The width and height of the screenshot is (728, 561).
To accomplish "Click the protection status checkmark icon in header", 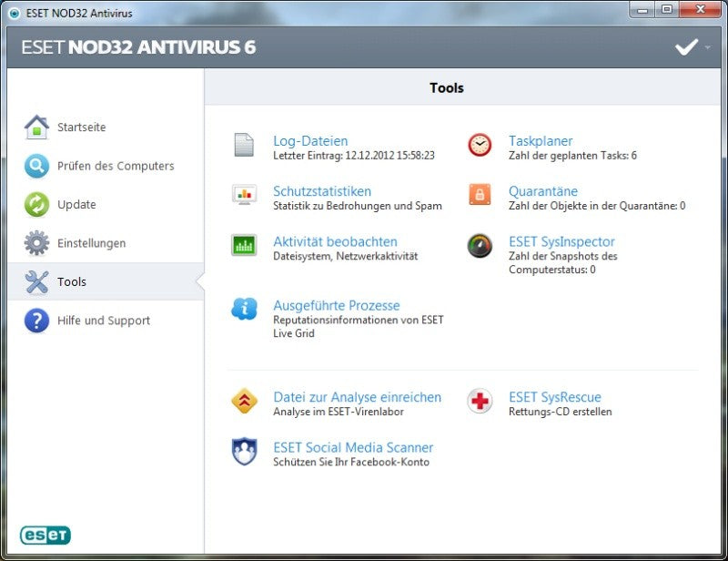I will pos(686,47).
